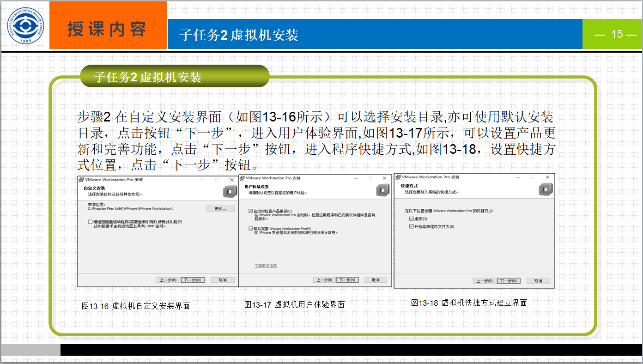The image size is (643, 364).
Task: Click the text 向 VMware 发送匿名系统数据和使用情况统计信息
Action: pos(296,233)
